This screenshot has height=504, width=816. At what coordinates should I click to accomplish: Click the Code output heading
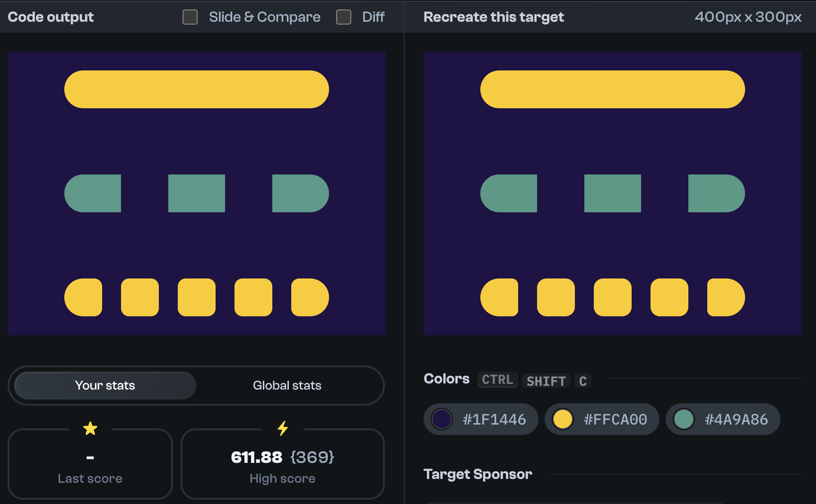tap(51, 17)
